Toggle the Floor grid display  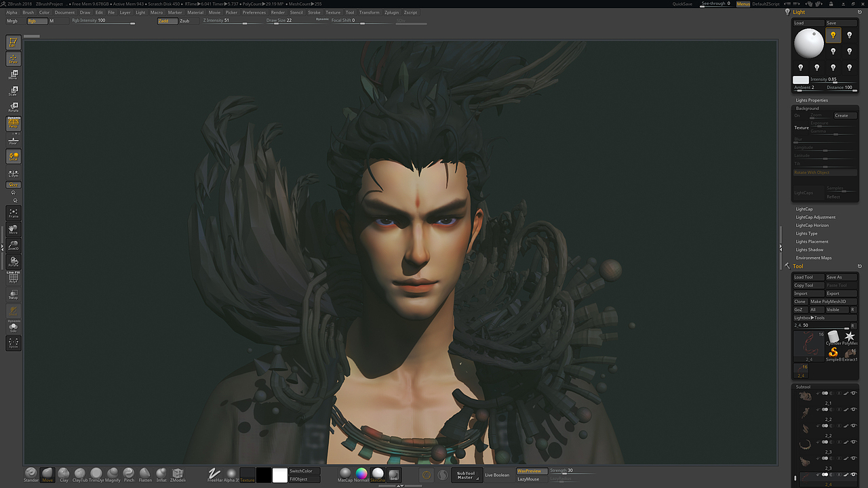tap(14, 141)
